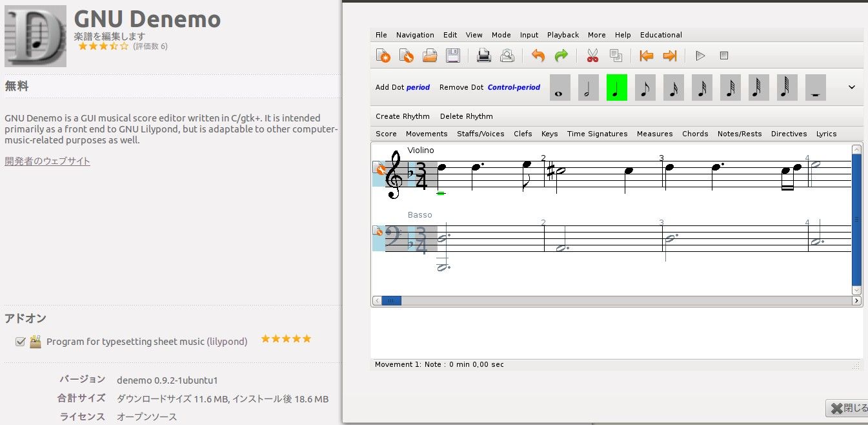Viewport: 868px width, 425px height.
Task: Click Remove Dot button
Action: [490, 87]
